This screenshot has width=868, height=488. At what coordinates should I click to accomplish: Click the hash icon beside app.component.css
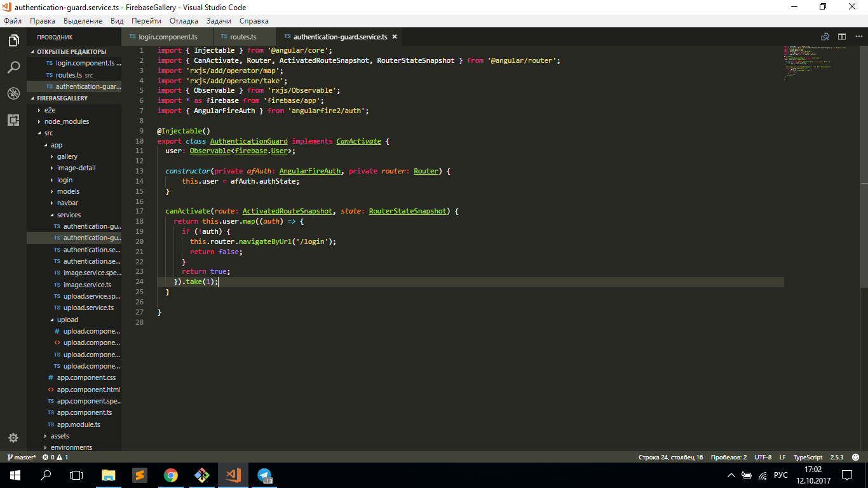coord(51,377)
